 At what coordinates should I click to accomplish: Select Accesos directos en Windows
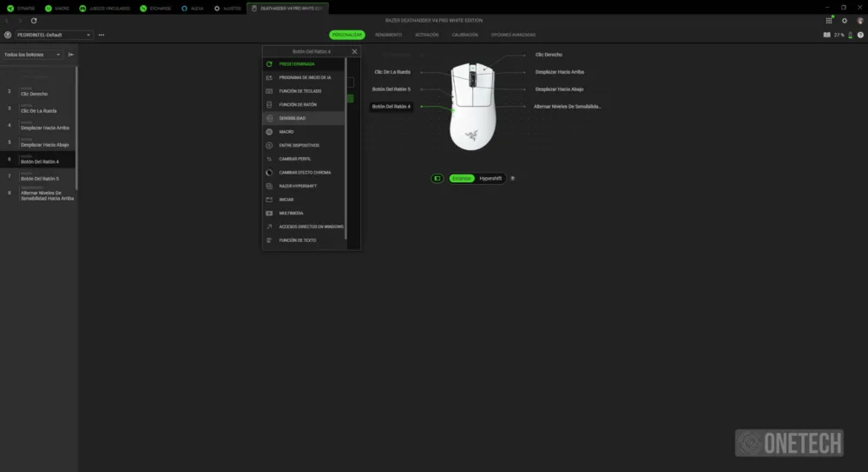coord(304,226)
